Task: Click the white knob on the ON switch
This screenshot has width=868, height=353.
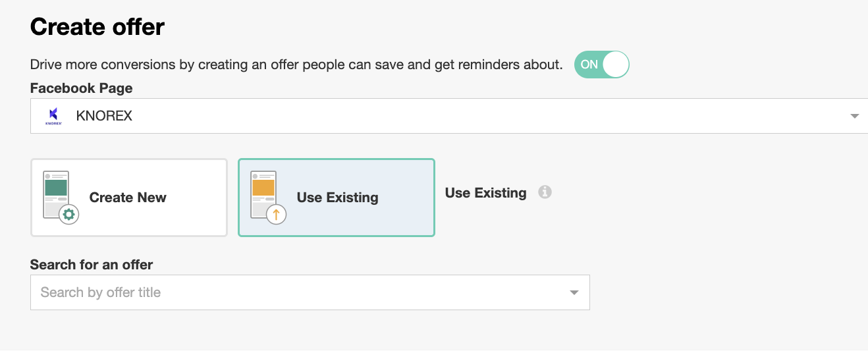Action: pyautogui.click(x=616, y=65)
